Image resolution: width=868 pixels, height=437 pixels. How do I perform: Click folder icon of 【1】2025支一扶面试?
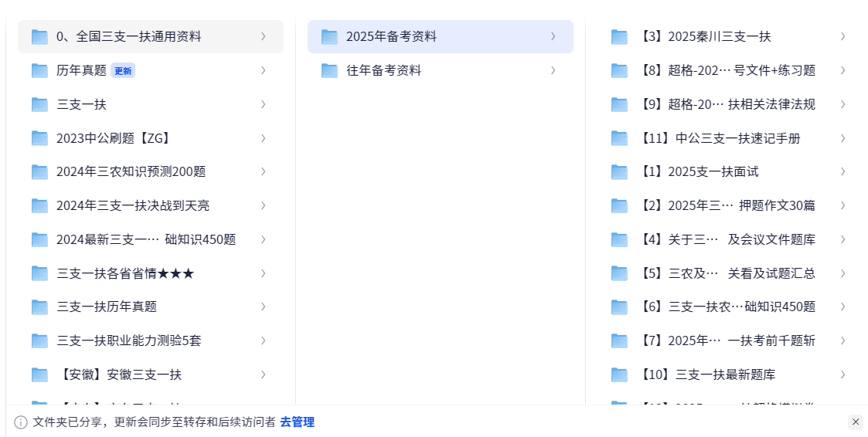coord(619,171)
